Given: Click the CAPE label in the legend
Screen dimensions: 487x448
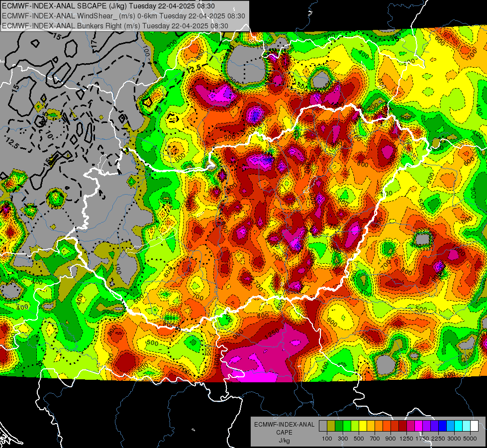Looking at the screenshot, I should [x=284, y=433].
